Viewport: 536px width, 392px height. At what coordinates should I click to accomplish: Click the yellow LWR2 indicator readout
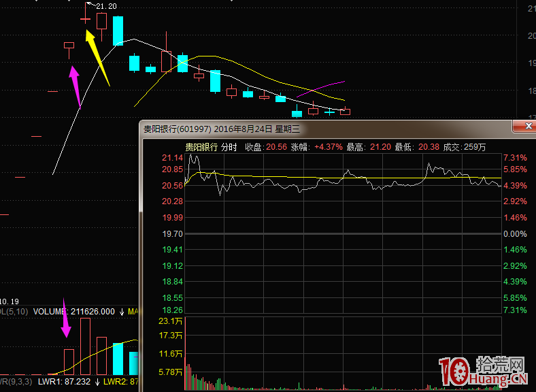pos(120,382)
